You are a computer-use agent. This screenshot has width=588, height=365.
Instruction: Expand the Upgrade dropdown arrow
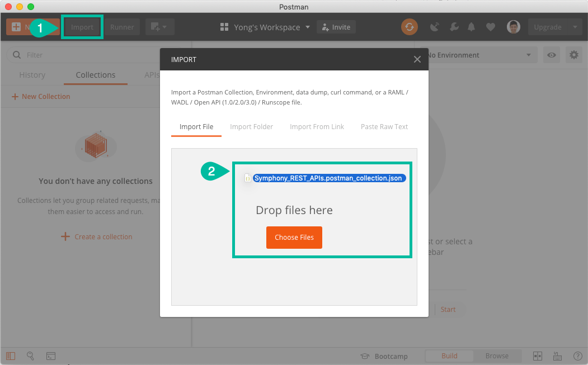click(575, 27)
